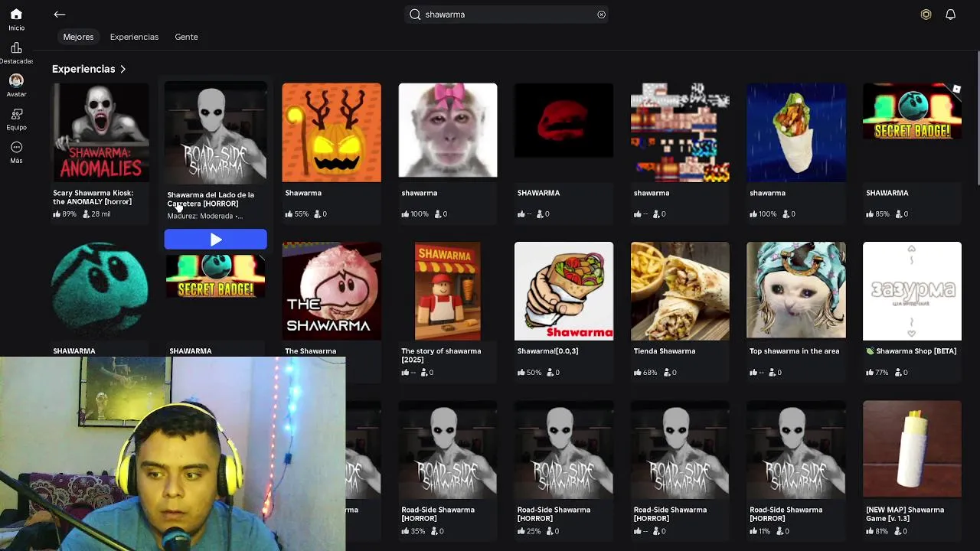Image resolution: width=980 pixels, height=551 pixels.
Task: Click the 68% rating under Tienda Shawarma
Action: click(645, 373)
